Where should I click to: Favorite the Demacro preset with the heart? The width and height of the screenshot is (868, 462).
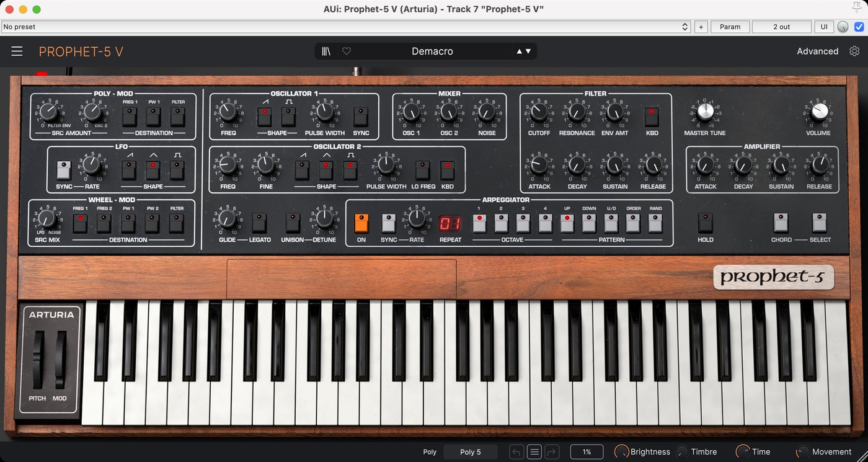click(347, 51)
